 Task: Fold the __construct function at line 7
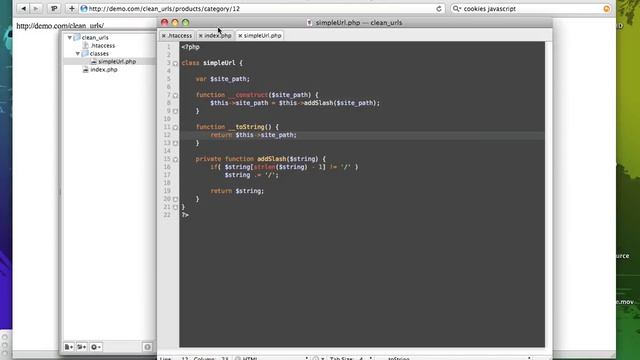tap(175, 95)
